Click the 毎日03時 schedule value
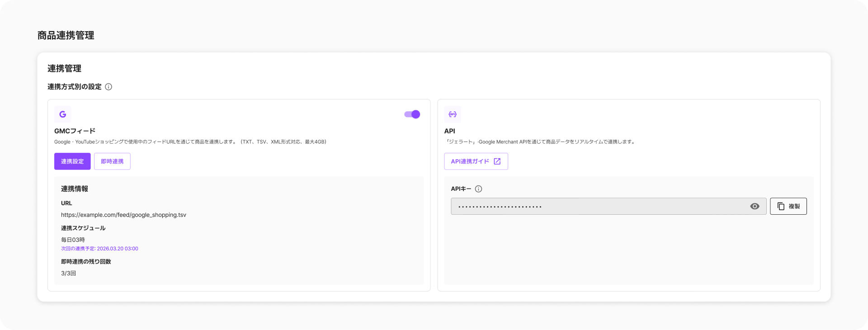 pos(73,240)
